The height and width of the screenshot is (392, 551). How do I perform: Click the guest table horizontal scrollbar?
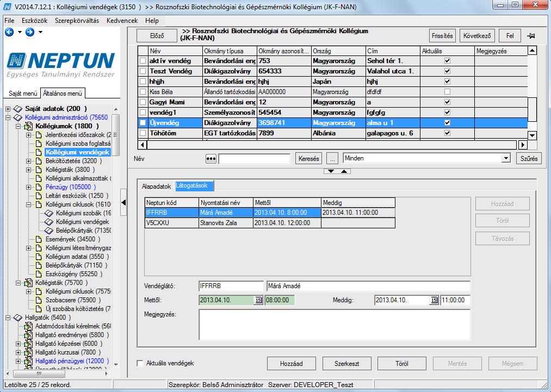[332, 145]
